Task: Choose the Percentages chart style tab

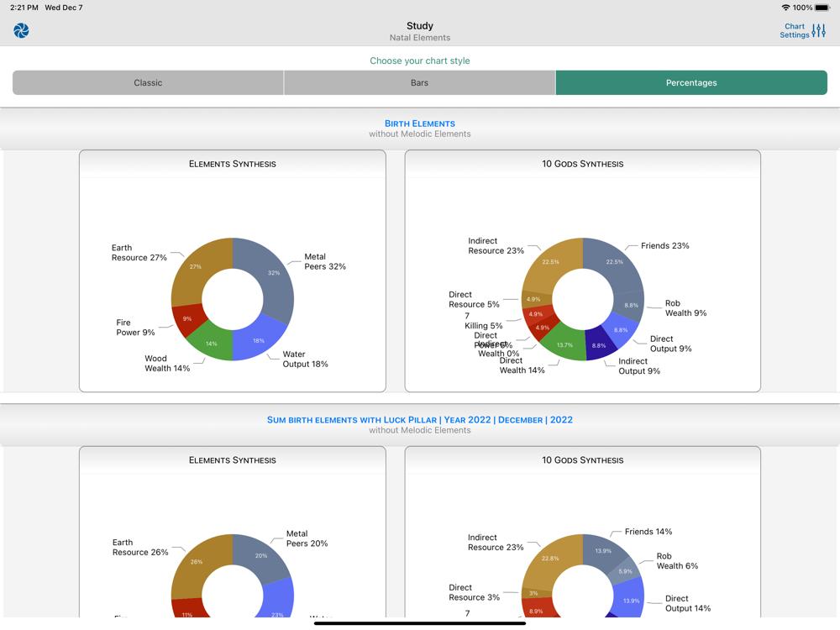Action: pyautogui.click(x=691, y=82)
